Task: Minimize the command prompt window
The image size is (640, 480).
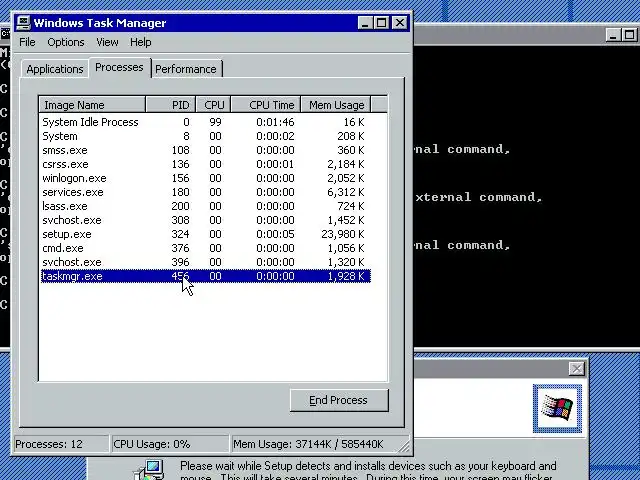Action: tap(613, 35)
